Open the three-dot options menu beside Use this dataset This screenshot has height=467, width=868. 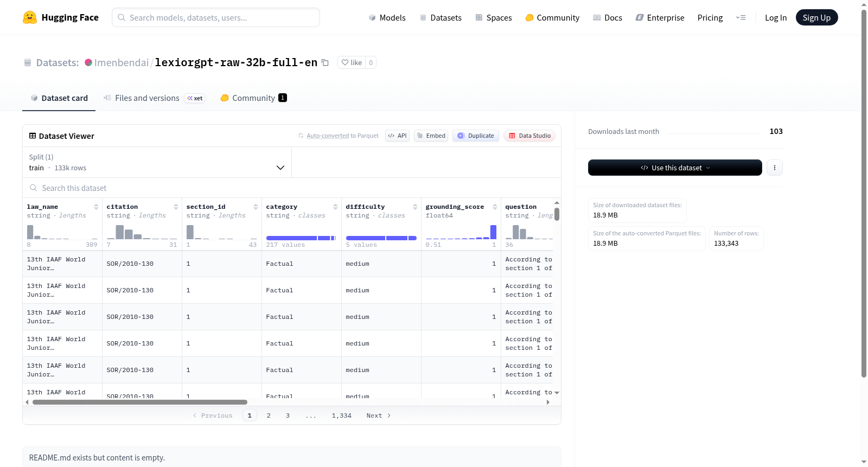[x=775, y=168]
